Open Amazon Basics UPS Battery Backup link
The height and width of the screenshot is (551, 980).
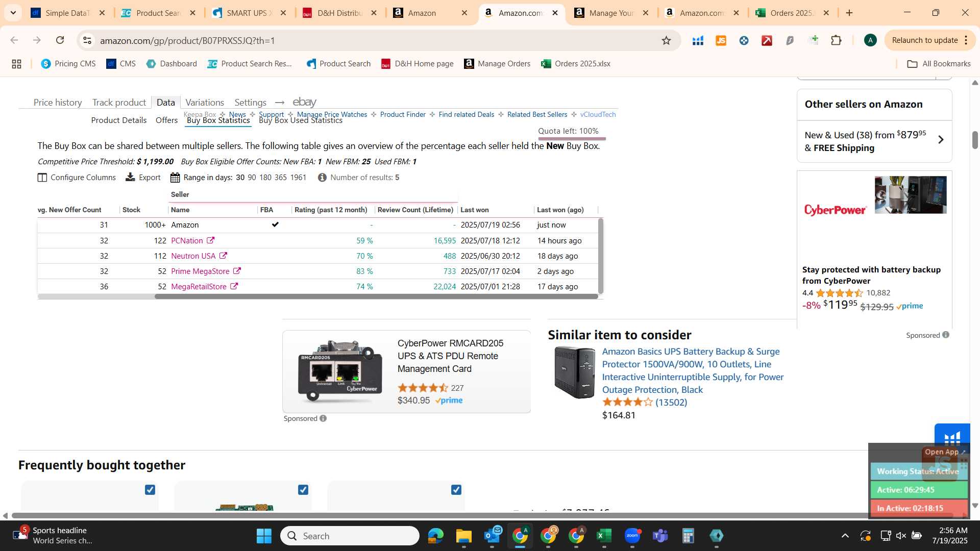pyautogui.click(x=693, y=370)
